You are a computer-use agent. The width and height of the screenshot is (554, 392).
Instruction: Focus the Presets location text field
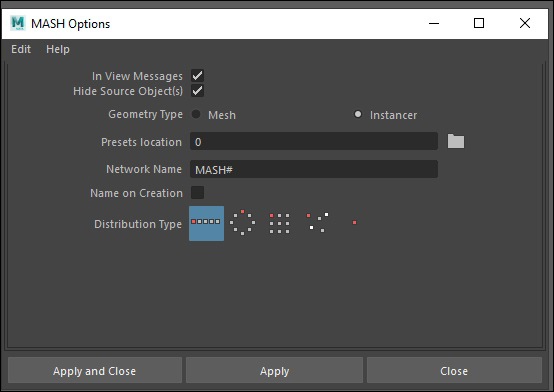click(314, 141)
